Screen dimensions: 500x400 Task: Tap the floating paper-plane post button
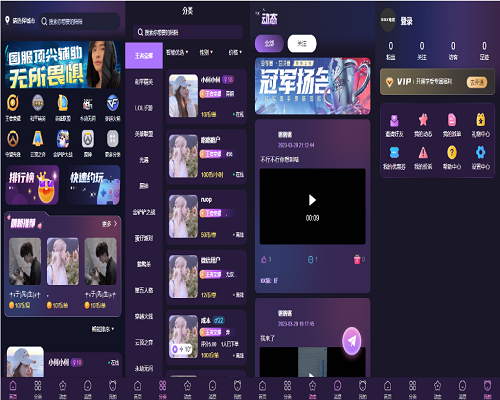[352, 340]
